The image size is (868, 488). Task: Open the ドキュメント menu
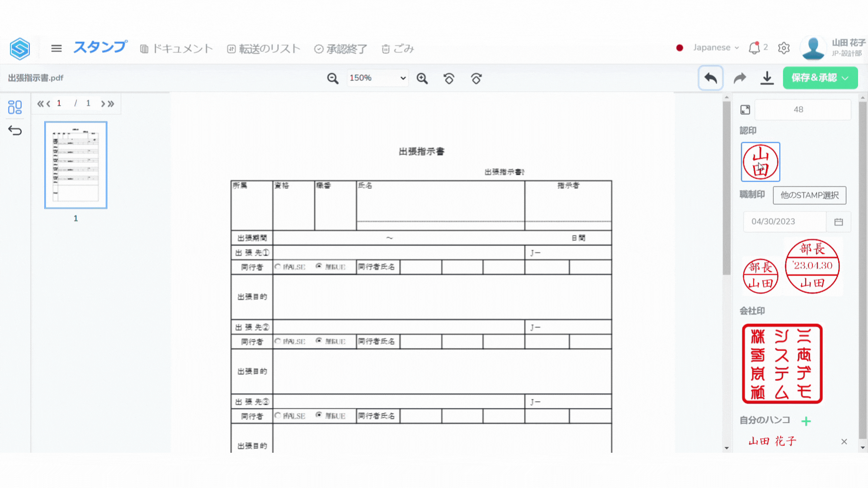[x=176, y=49]
